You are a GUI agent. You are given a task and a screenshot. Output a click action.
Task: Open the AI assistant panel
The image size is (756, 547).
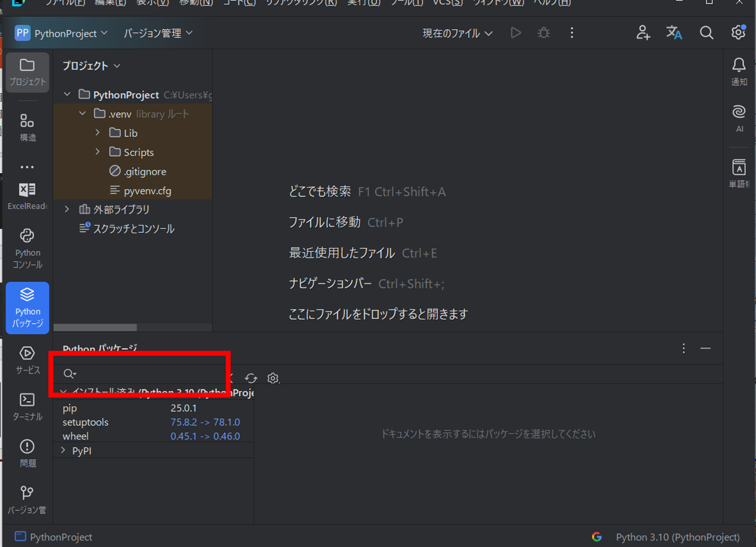point(739,117)
